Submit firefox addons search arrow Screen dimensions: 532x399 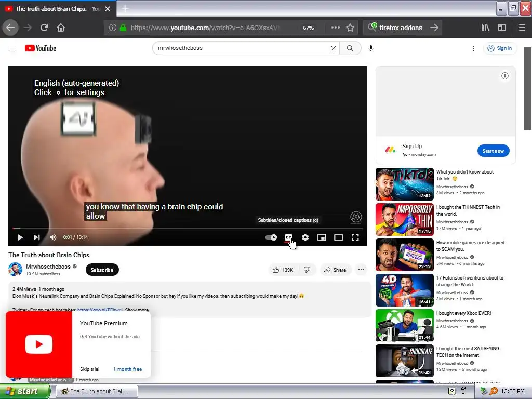[434, 28]
